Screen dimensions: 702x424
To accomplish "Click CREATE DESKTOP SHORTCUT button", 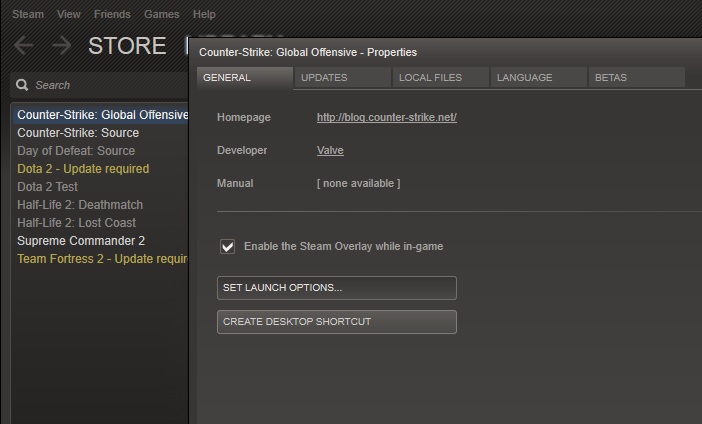I will (x=337, y=322).
